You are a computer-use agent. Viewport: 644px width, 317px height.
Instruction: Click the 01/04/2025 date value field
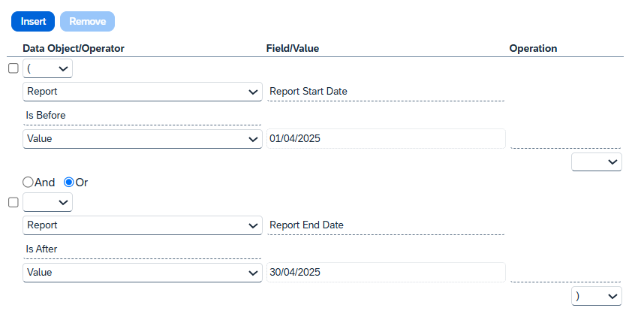pos(386,138)
